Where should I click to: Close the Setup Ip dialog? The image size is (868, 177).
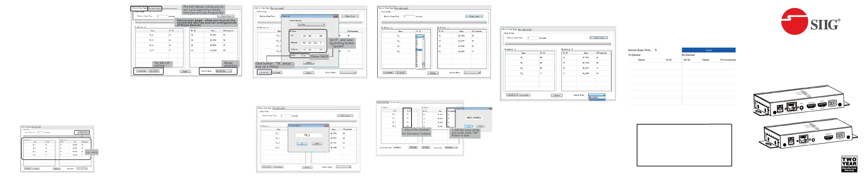click(x=335, y=16)
